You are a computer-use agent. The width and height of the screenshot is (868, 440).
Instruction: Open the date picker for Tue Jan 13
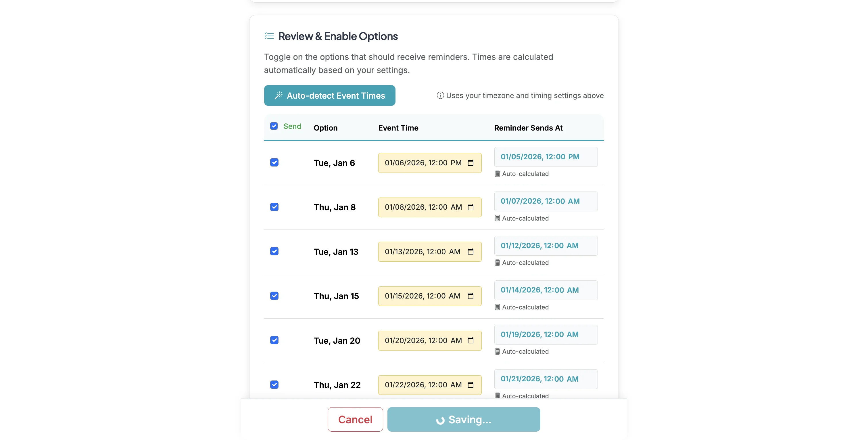coord(471,252)
